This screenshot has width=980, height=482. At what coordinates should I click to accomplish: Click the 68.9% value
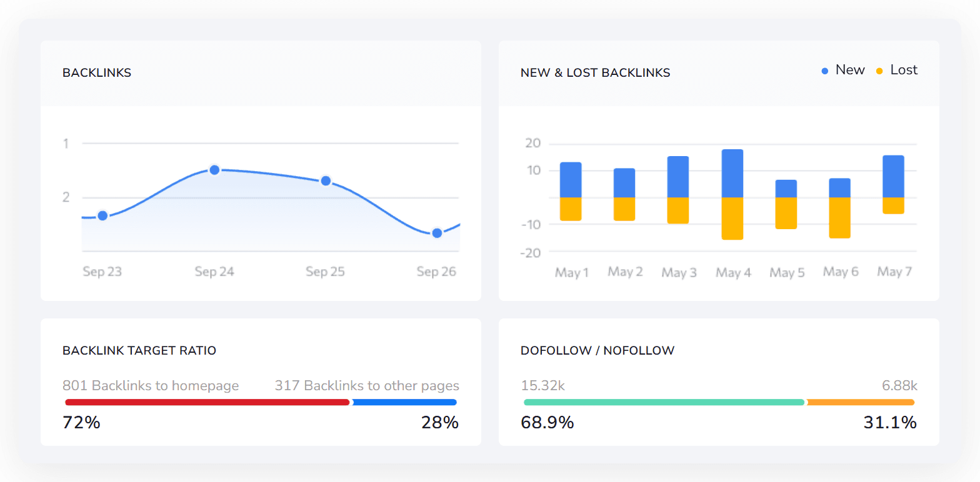[x=547, y=423]
